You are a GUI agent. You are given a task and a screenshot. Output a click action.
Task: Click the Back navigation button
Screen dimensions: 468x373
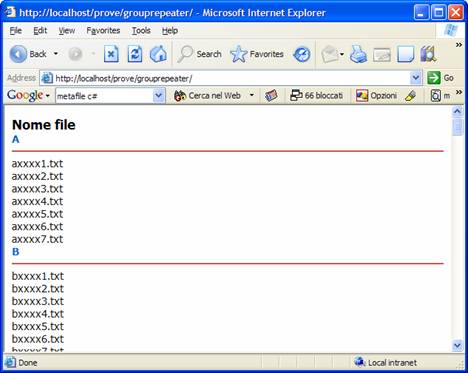[28, 54]
